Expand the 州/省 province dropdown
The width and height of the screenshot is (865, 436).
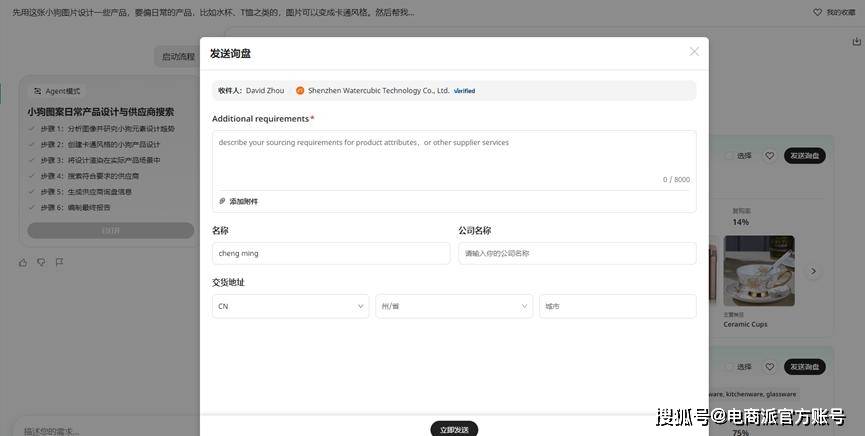pyautogui.click(x=454, y=306)
